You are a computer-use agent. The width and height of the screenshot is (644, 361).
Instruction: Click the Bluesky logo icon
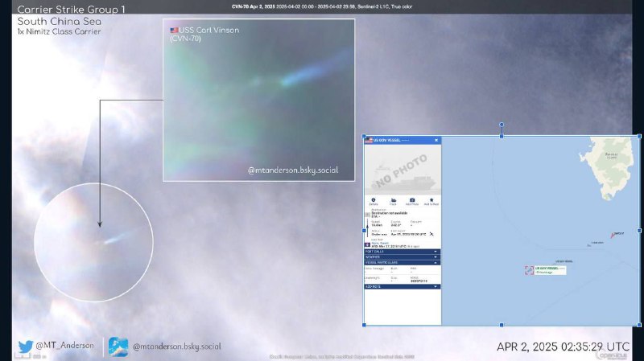tap(118, 347)
